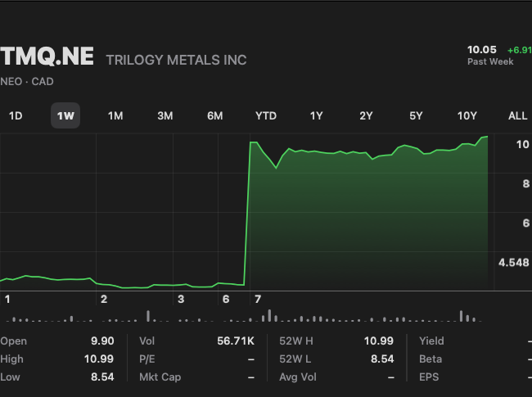532x397 pixels.
Task: View the 2Y price history
Action: pyautogui.click(x=366, y=115)
